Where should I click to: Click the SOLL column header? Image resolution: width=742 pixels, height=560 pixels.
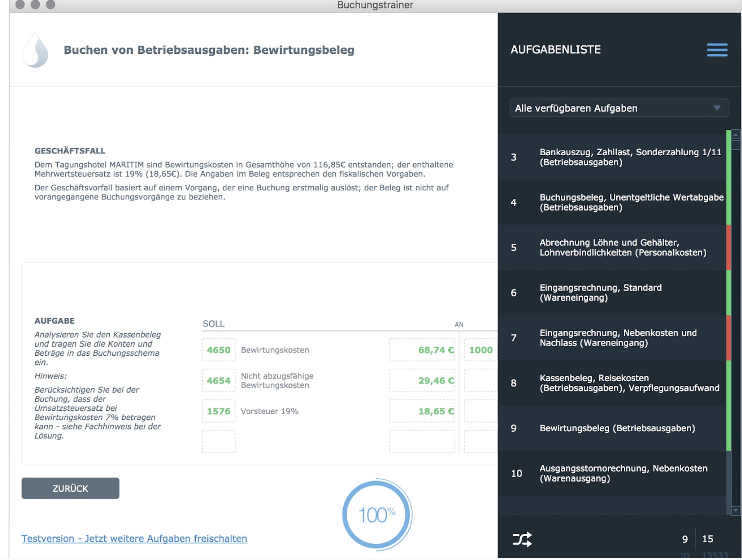click(213, 323)
